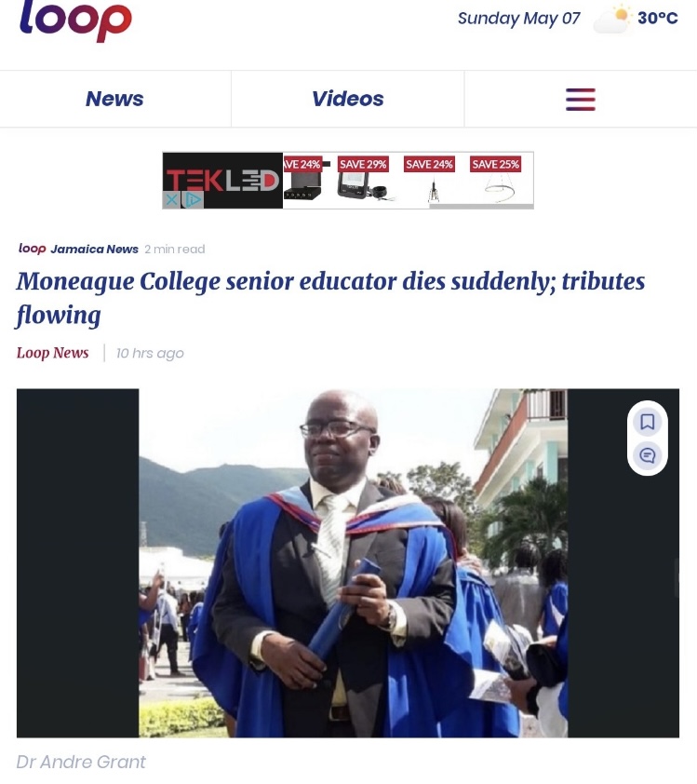Click the Dr Andre Grant photo
697x784 pixels.
353,563
